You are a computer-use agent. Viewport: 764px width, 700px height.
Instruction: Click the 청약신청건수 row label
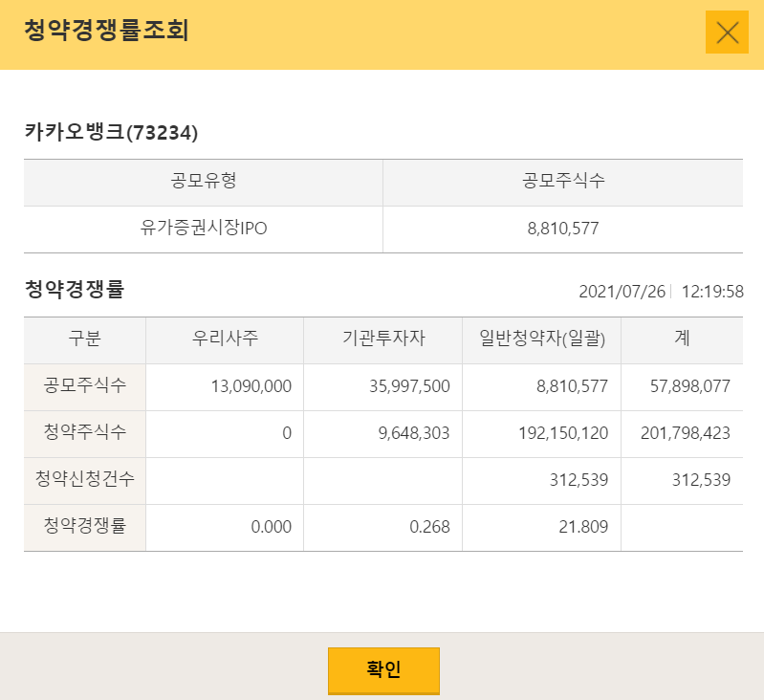(85, 479)
